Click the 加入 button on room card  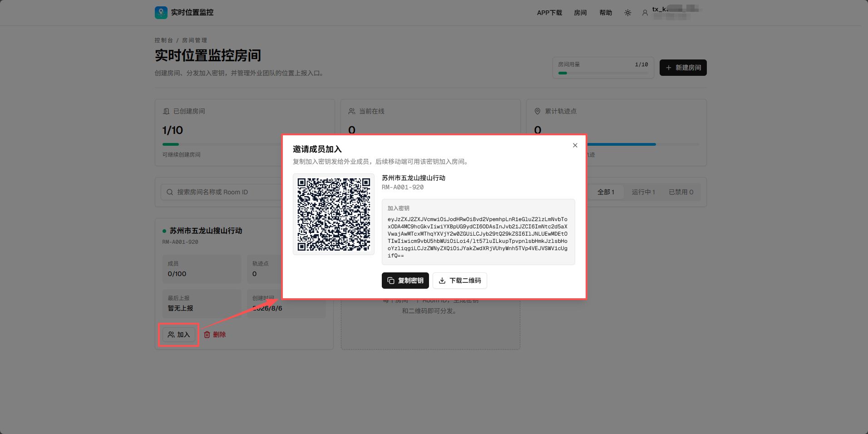[x=179, y=335]
